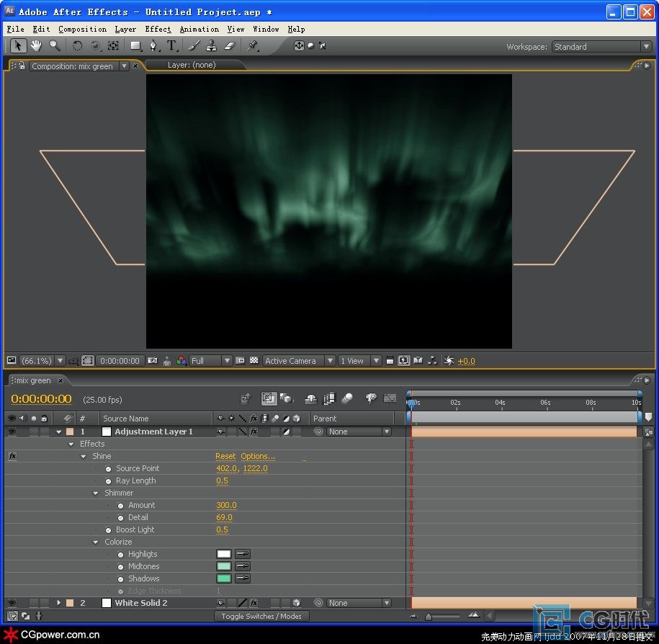Collapse the Colorize property group
This screenshot has width=659, height=644.
point(95,542)
